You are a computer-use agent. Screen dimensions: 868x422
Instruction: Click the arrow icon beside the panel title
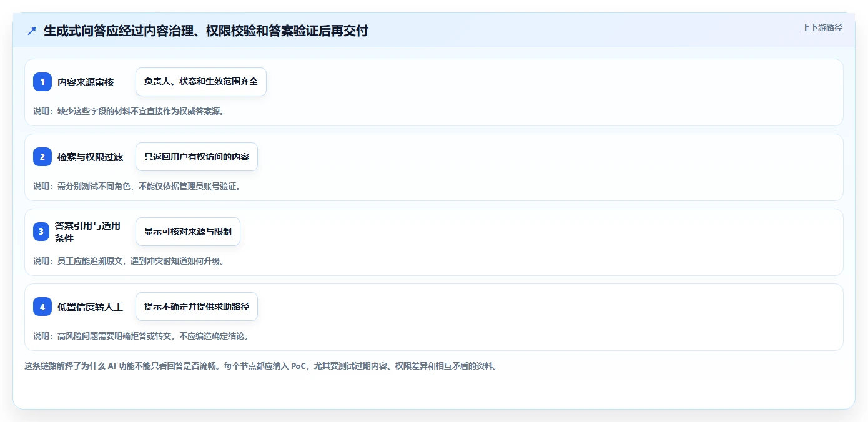coord(32,31)
